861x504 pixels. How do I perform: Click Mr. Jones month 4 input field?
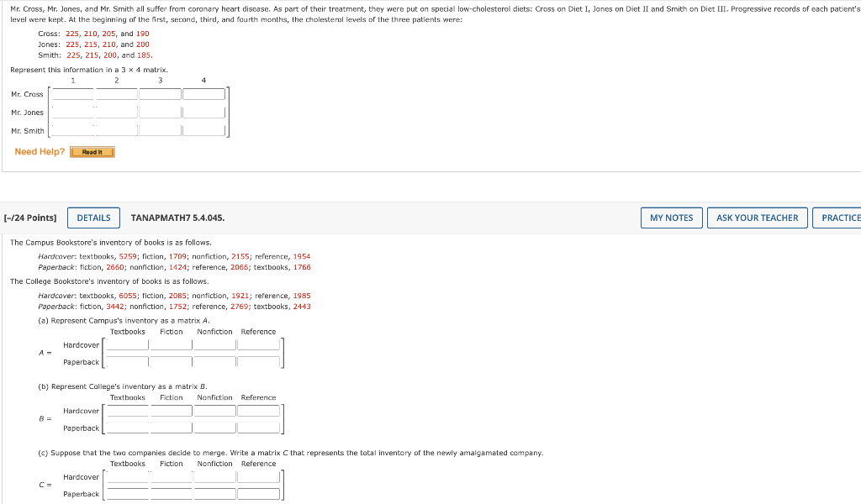pyautogui.click(x=203, y=113)
